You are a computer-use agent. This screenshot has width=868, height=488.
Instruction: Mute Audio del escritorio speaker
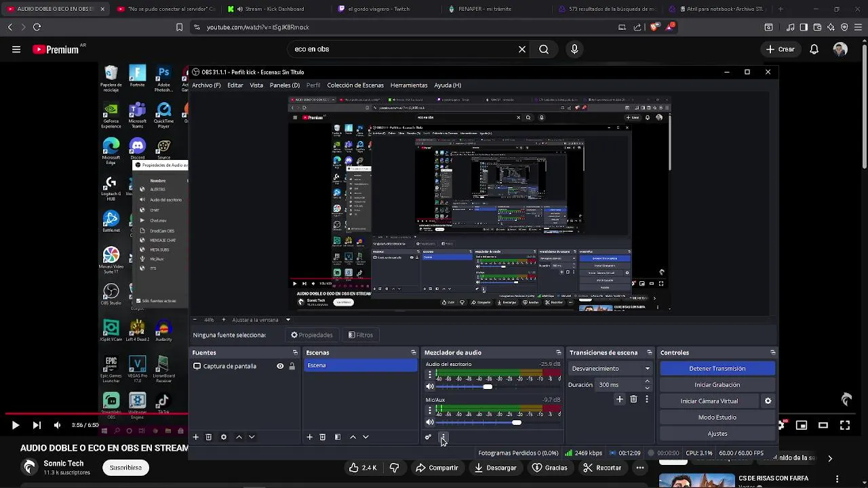(430, 386)
